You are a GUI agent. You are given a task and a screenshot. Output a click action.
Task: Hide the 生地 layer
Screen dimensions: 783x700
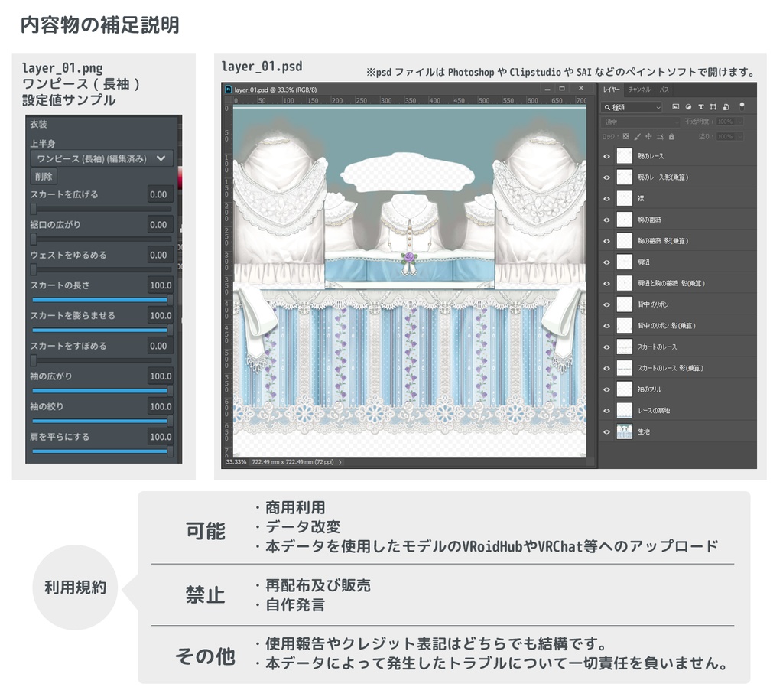coord(606,431)
